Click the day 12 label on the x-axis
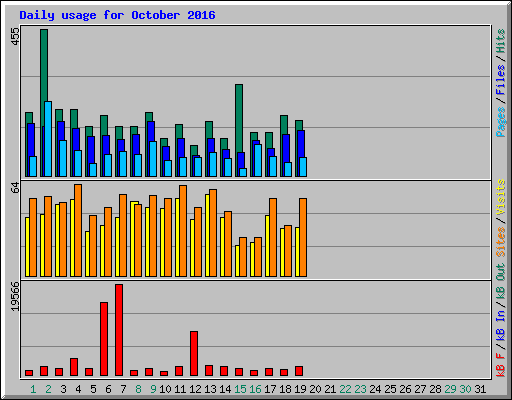Image resolution: width=512 pixels, height=400 pixels. [195, 389]
